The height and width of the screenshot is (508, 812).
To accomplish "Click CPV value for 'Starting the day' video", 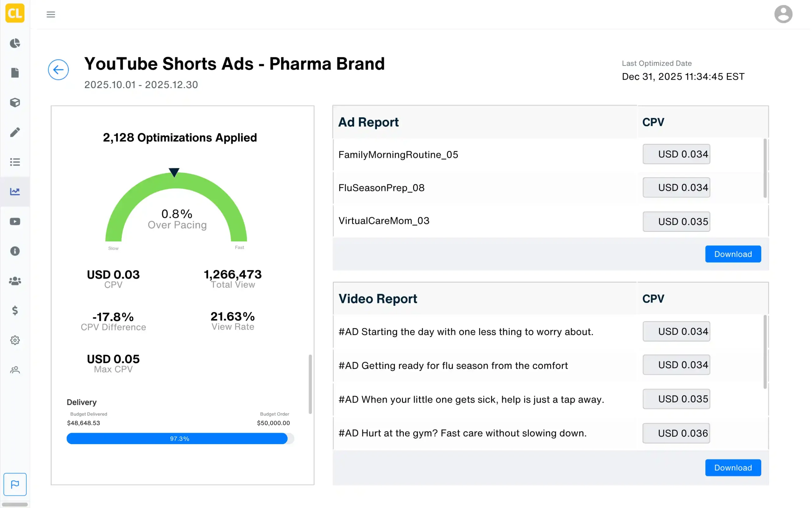I will pos(676,331).
